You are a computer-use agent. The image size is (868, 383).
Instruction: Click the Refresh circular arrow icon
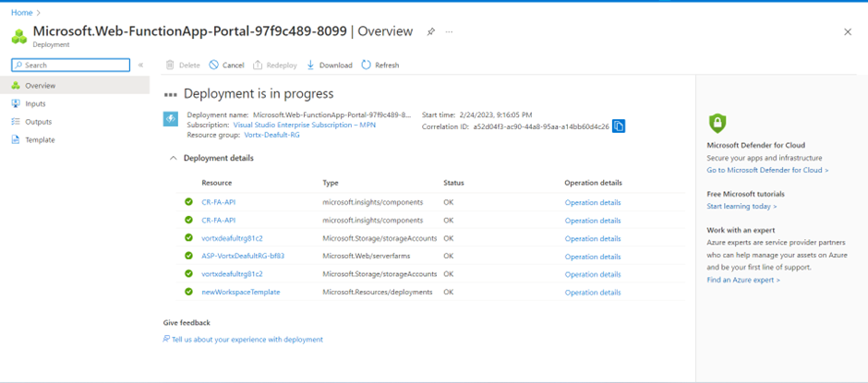point(366,65)
